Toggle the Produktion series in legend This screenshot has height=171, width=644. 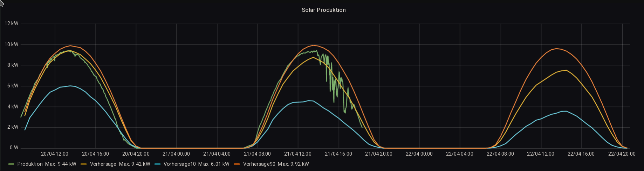pos(30,164)
